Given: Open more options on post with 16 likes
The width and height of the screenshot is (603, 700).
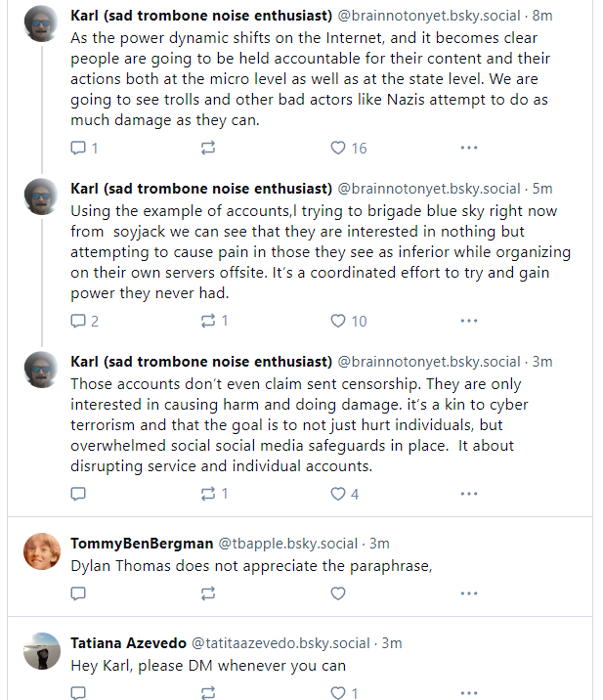Looking at the screenshot, I should [468, 148].
